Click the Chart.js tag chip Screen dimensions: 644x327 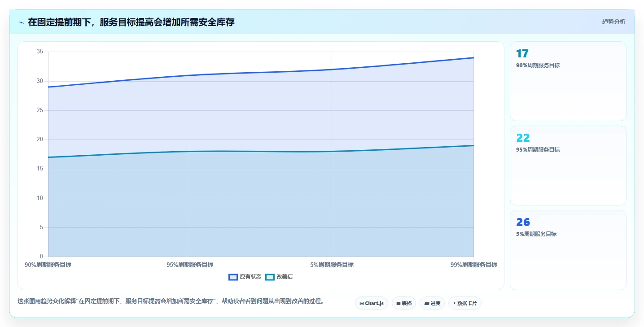[372, 303]
